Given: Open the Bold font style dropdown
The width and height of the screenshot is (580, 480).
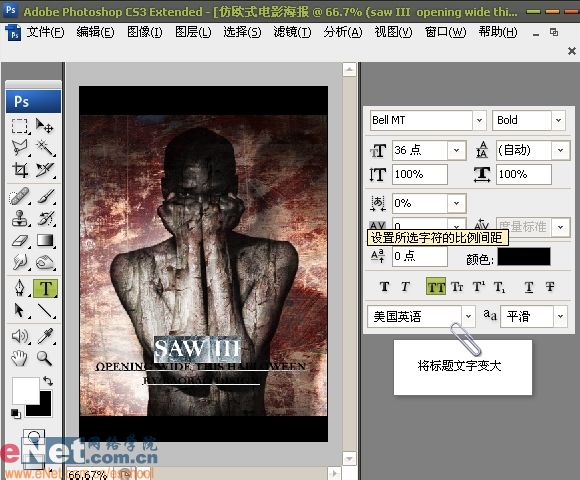Looking at the screenshot, I should (x=558, y=120).
